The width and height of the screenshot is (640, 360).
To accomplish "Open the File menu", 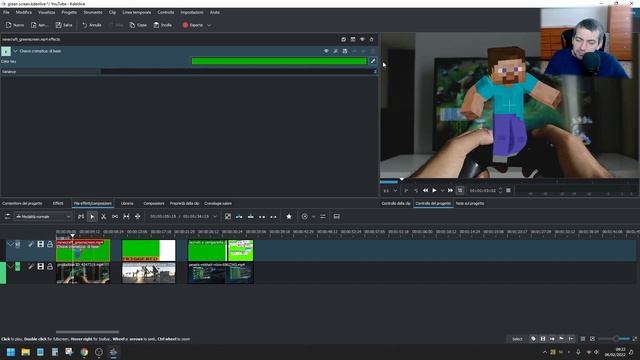I will 6,13.
